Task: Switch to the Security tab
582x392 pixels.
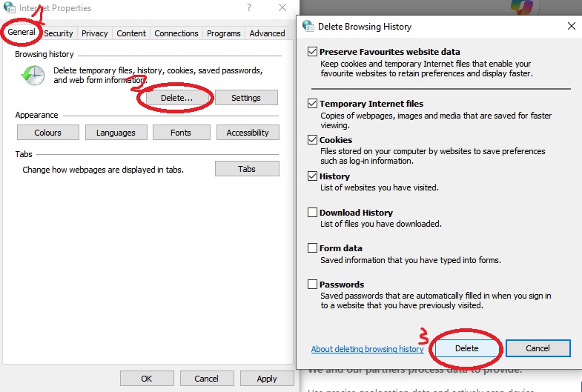Action: tap(59, 33)
